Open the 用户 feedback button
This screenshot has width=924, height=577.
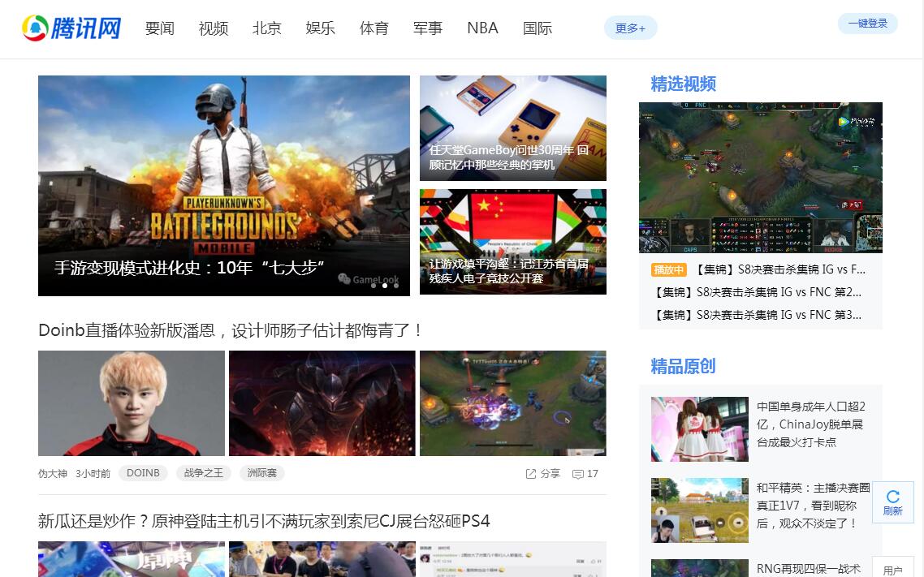tap(892, 570)
